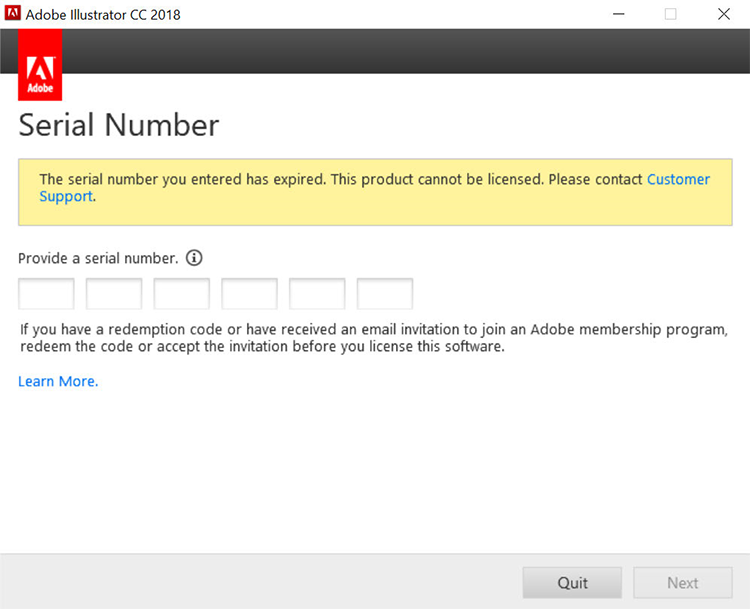
Task: Open the Learn More link
Action: pos(58,381)
